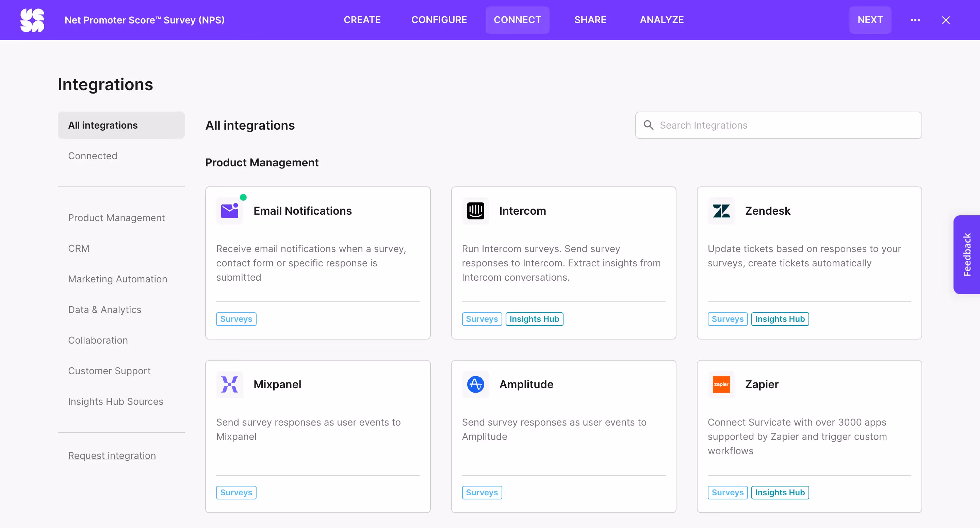
Task: Filter by Collaboration category
Action: point(98,341)
